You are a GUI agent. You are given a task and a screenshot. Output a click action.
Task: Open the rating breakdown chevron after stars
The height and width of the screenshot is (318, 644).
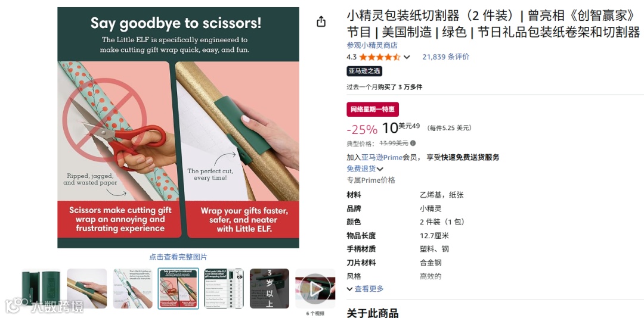(407, 57)
